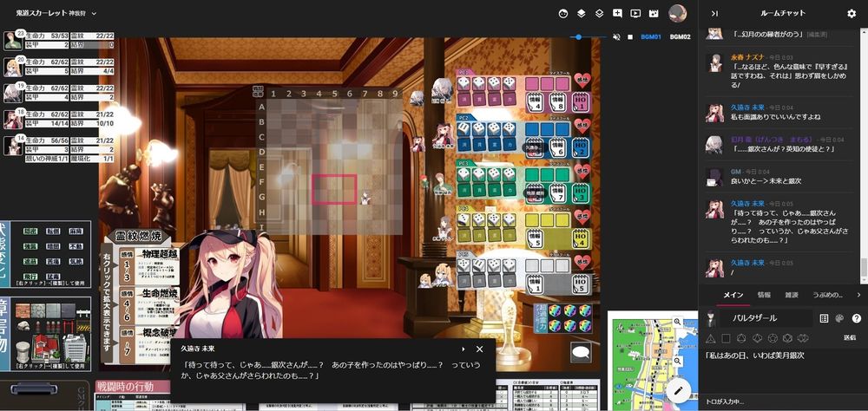868x411 pixels.
Task: Switch to the 雑談 chat tab
Action: tap(792, 295)
